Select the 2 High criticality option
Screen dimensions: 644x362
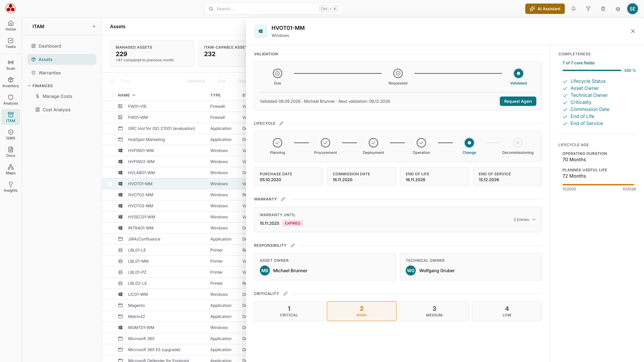tap(362, 311)
